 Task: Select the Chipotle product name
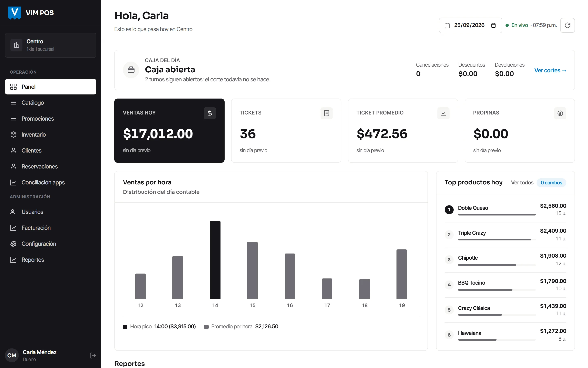(468, 258)
